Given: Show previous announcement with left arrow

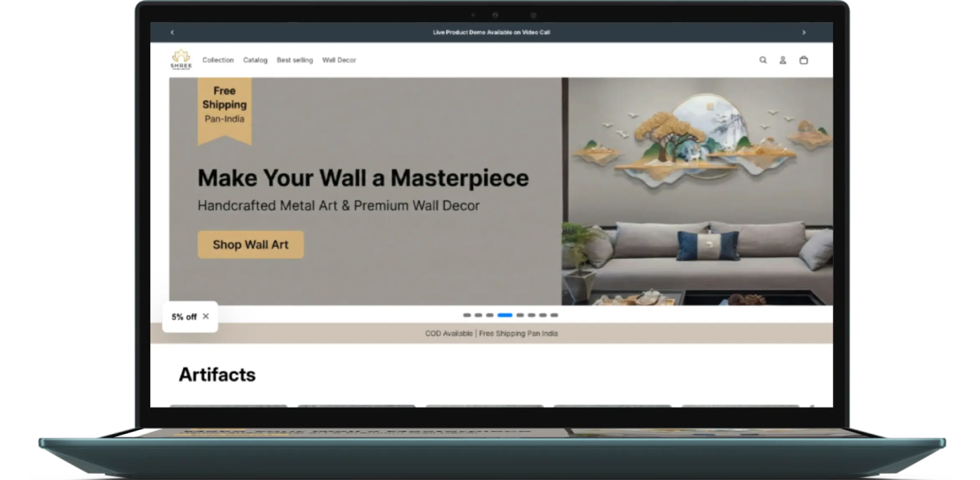Looking at the screenshot, I should (172, 32).
